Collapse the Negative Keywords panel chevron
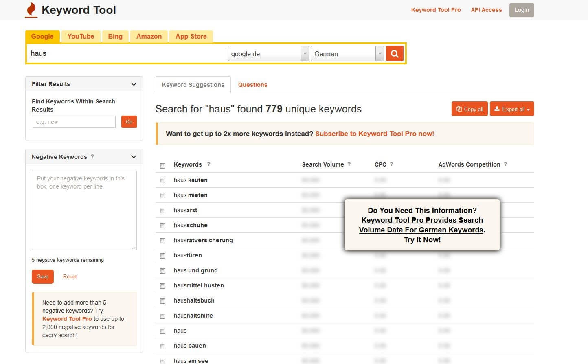The height and width of the screenshot is (364, 588). 134,156
